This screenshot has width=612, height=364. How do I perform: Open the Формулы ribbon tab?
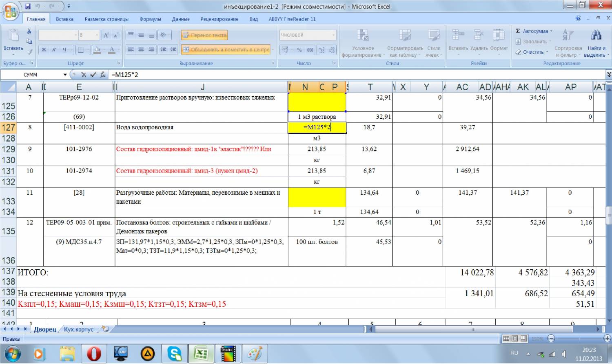[150, 19]
